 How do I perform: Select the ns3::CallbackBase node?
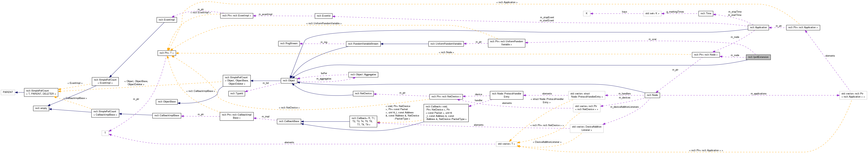coord(289,121)
